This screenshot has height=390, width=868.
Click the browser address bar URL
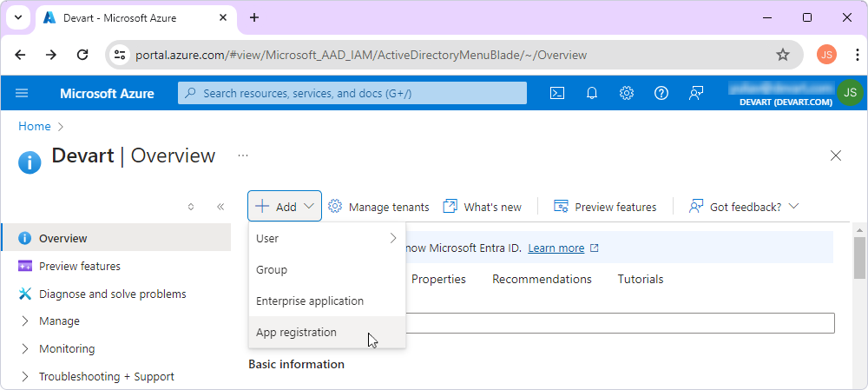(x=361, y=55)
